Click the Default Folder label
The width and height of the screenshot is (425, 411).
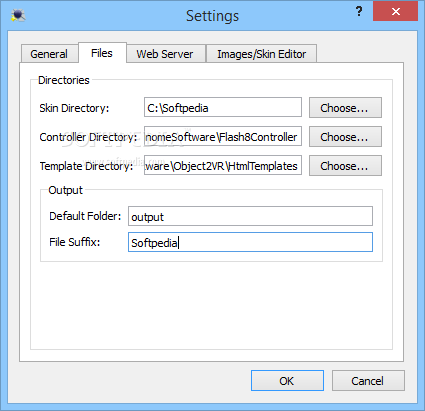click(x=85, y=216)
